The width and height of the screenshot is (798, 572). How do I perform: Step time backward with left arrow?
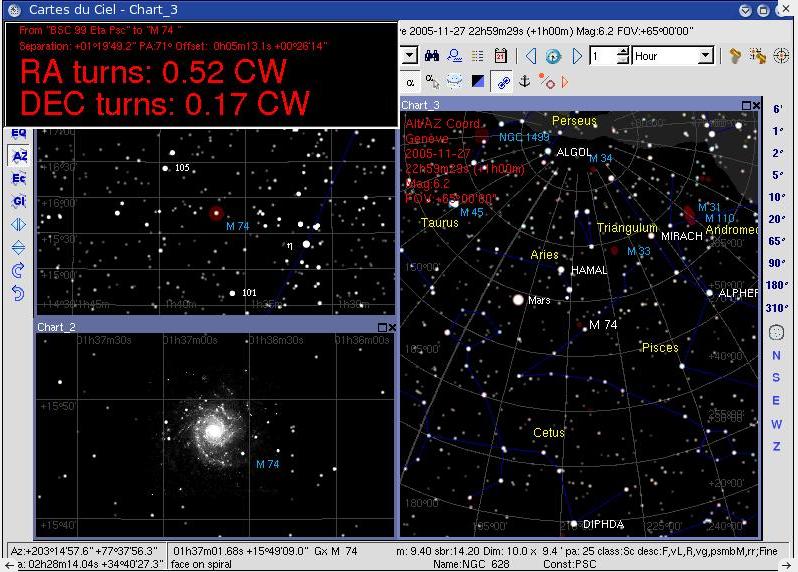(531, 55)
